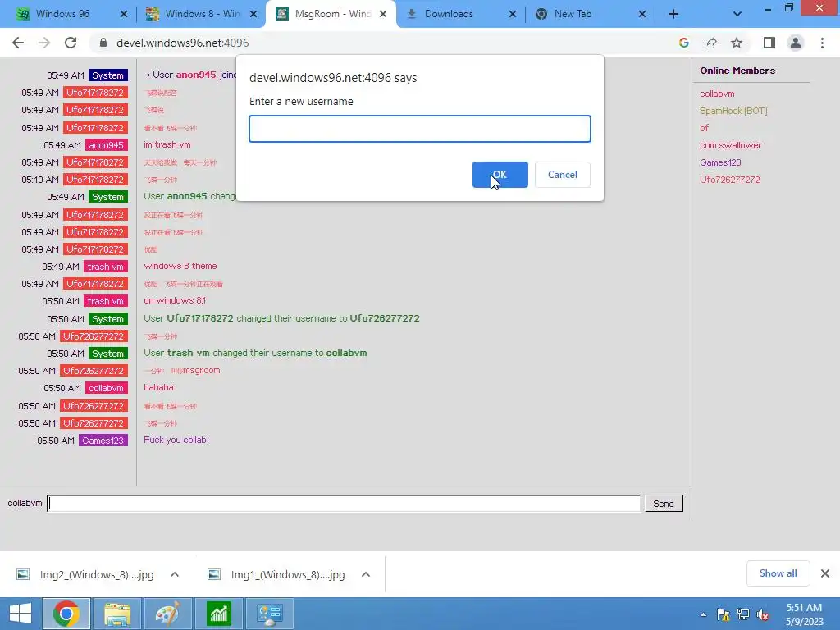Open the site padlock info

click(x=103, y=43)
